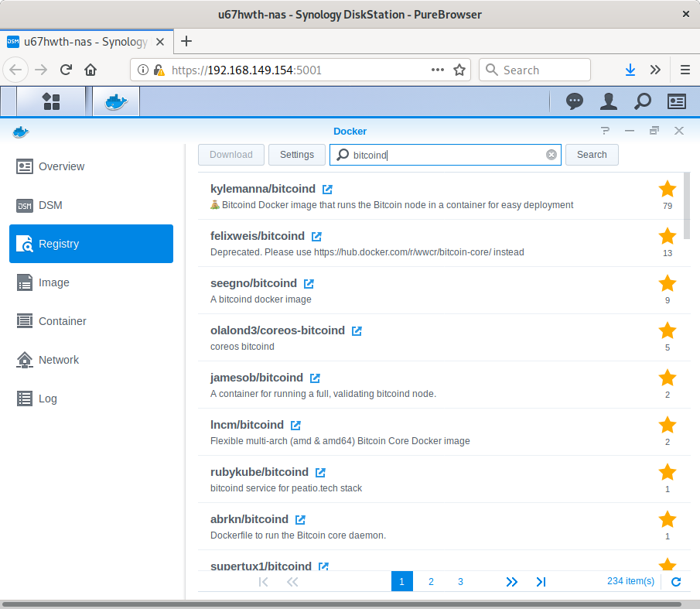Select the kylemanna/bitcoind result row

(441, 196)
